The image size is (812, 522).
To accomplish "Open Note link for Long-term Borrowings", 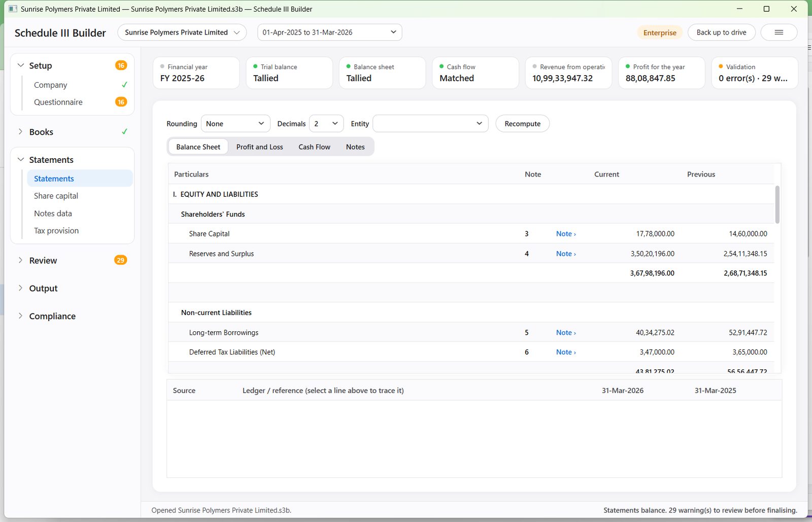I will [566, 333].
